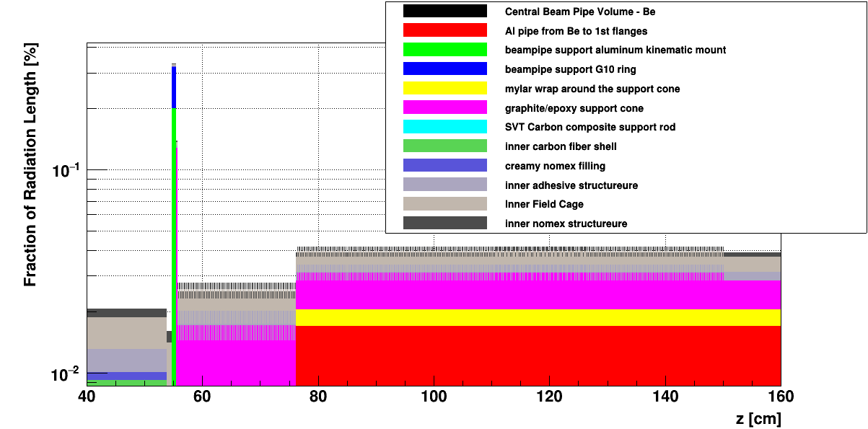Select 'inner adhesive structureure' legend label
Viewport: 868px width, 429px height.
tap(571, 185)
